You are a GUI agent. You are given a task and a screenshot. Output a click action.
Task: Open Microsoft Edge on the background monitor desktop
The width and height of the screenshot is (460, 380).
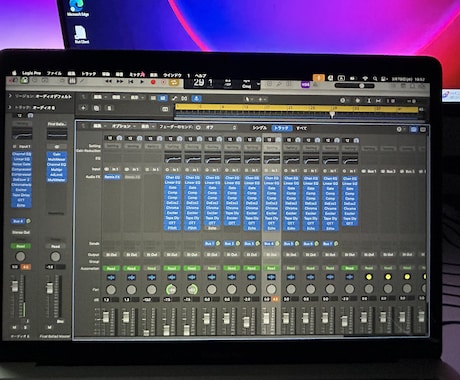tap(77, 8)
